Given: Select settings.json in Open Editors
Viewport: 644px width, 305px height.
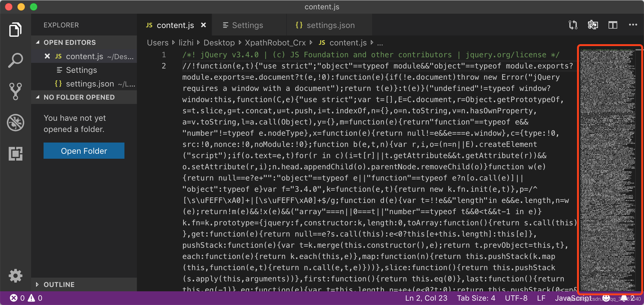Looking at the screenshot, I should pos(84,84).
